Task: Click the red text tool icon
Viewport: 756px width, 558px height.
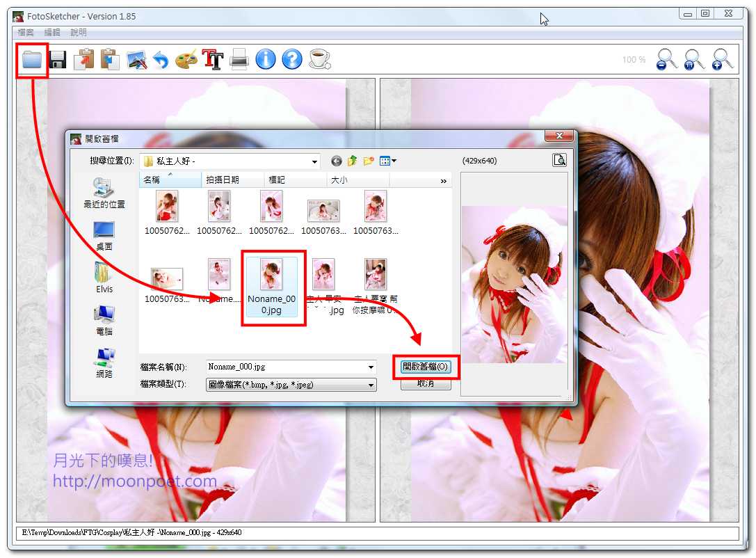Action: (213, 60)
